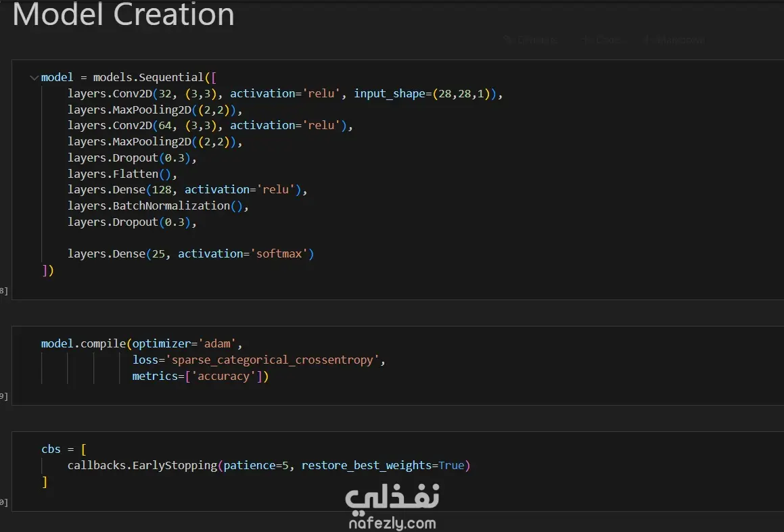Click the 'cbs = [' line
The width and height of the screenshot is (784, 532).
tap(64, 449)
